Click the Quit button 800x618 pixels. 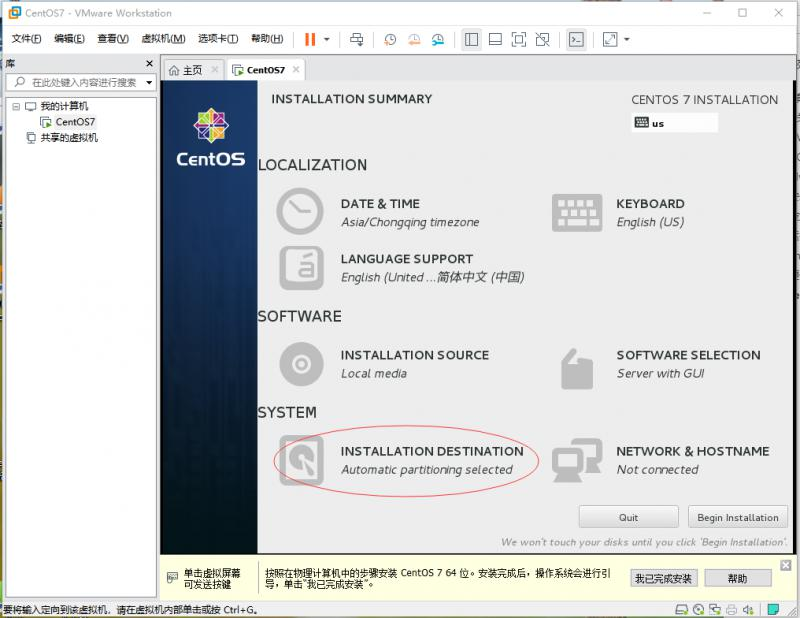click(629, 517)
